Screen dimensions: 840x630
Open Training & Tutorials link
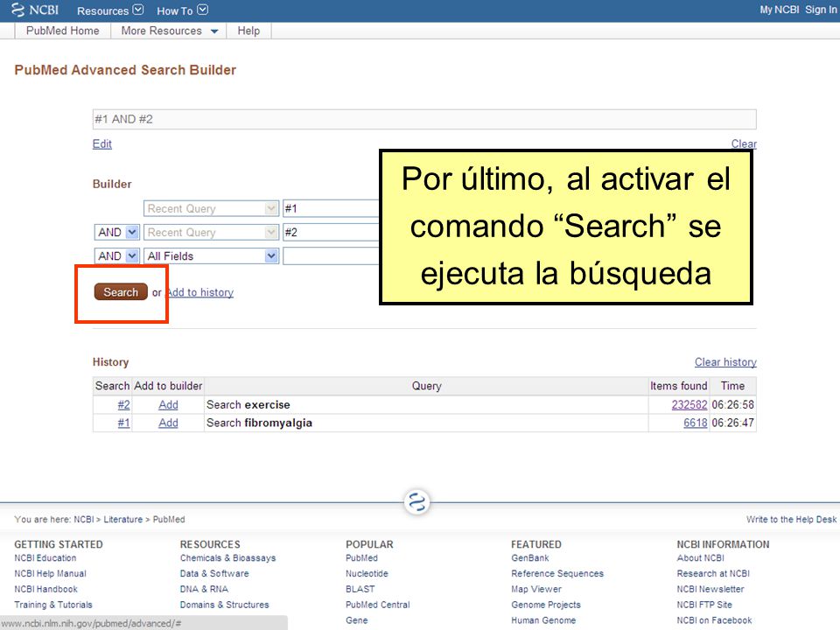[53, 605]
